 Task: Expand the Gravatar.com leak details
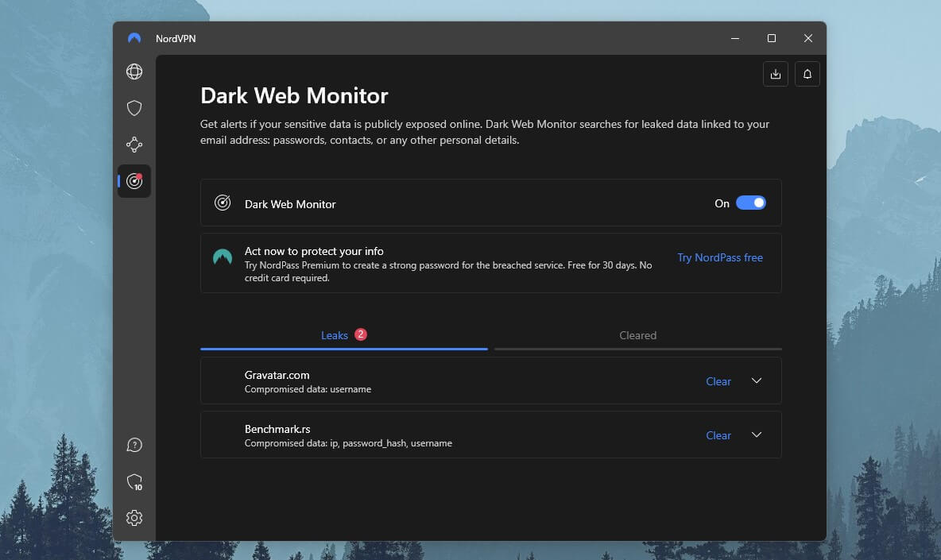pyautogui.click(x=756, y=380)
